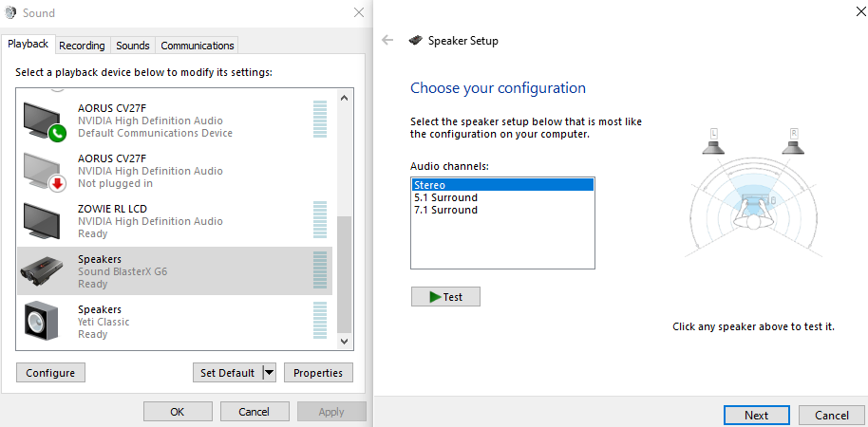Viewport: 868px width, 427px height.
Task: Click 'Default Communications Device' status text
Action: pyautogui.click(x=155, y=133)
